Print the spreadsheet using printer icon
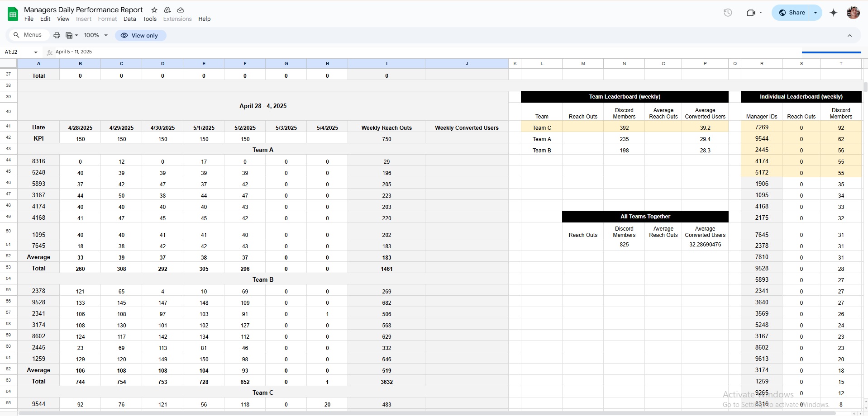The width and height of the screenshot is (868, 416). coord(57,35)
